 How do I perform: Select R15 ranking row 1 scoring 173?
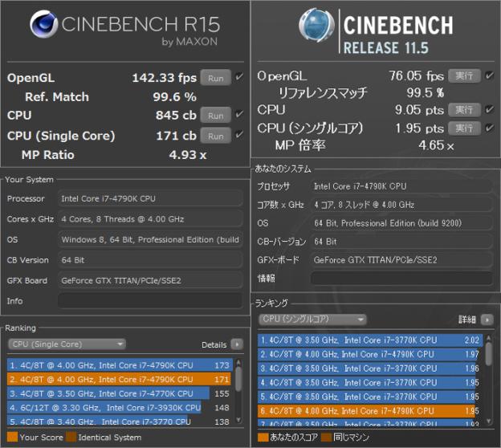click(120, 365)
